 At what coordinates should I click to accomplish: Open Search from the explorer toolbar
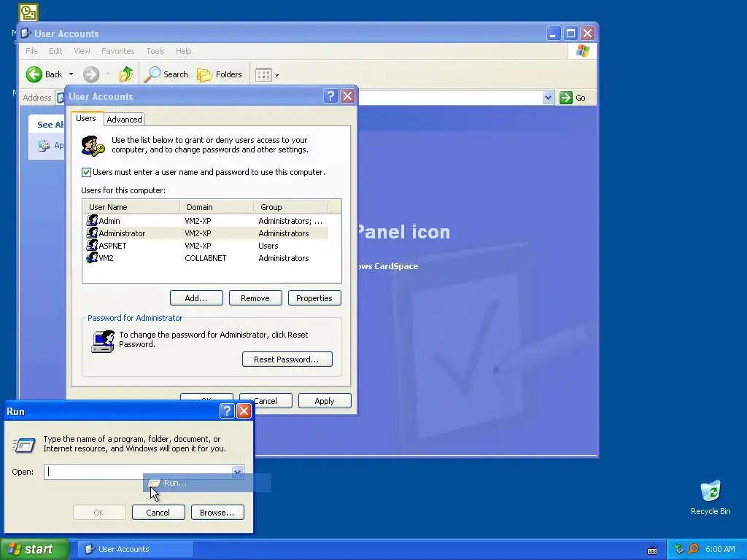166,74
